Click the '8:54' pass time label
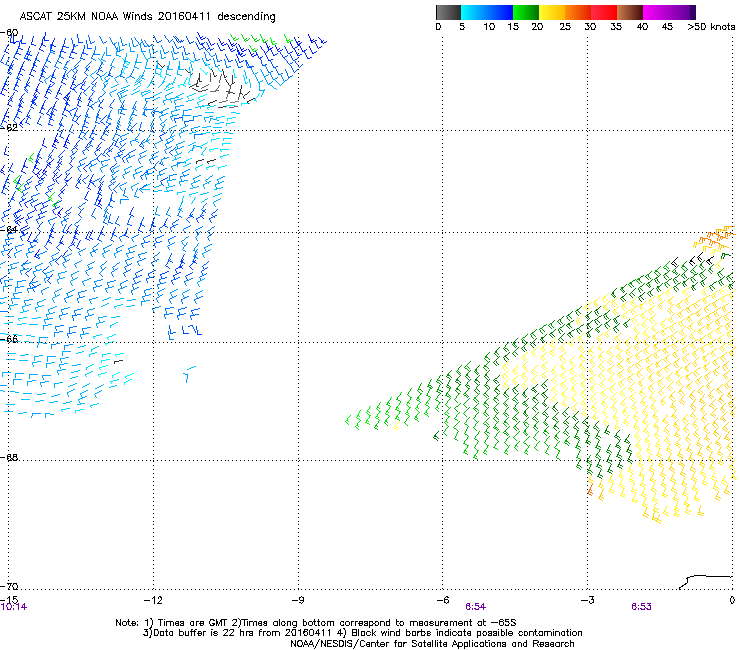Screen dimensions: 740x650 tap(475, 607)
